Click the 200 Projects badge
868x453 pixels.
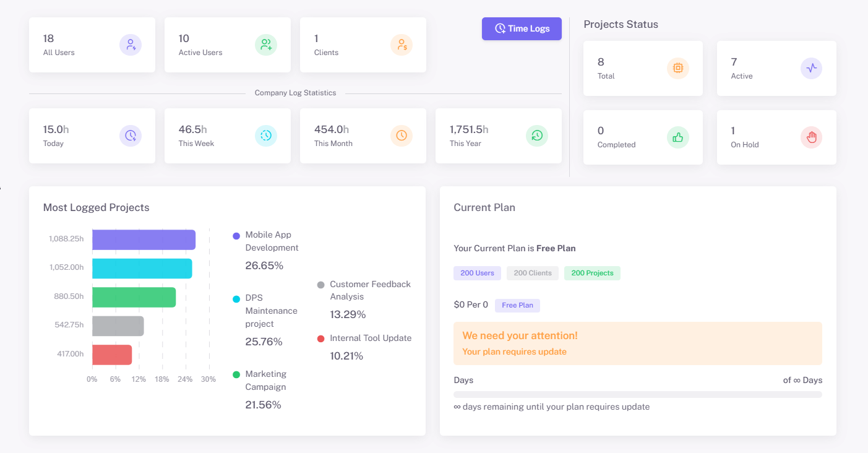[592, 273]
